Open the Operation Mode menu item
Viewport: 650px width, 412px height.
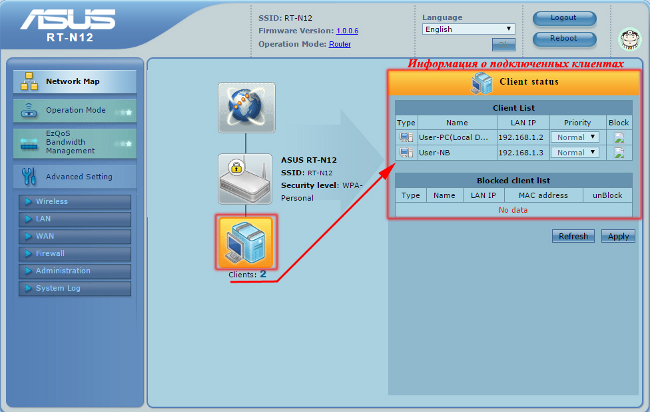75,110
